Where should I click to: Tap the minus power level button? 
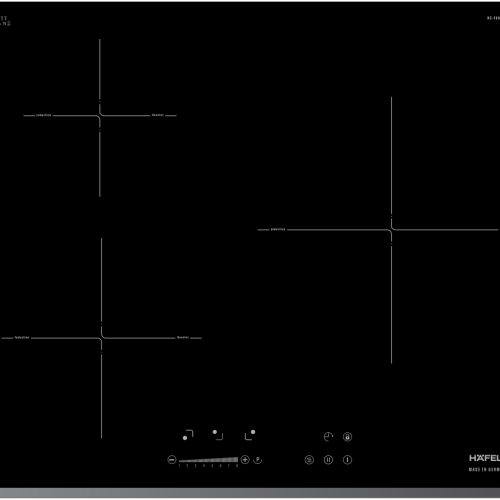[x=172, y=460]
